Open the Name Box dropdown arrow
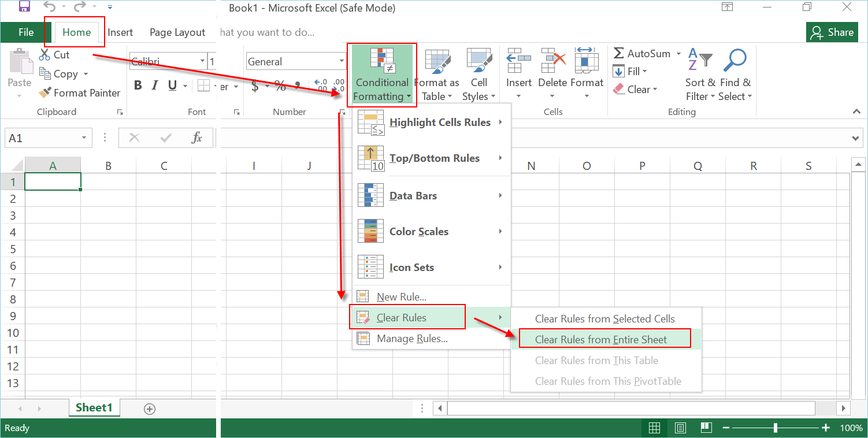 [x=84, y=138]
